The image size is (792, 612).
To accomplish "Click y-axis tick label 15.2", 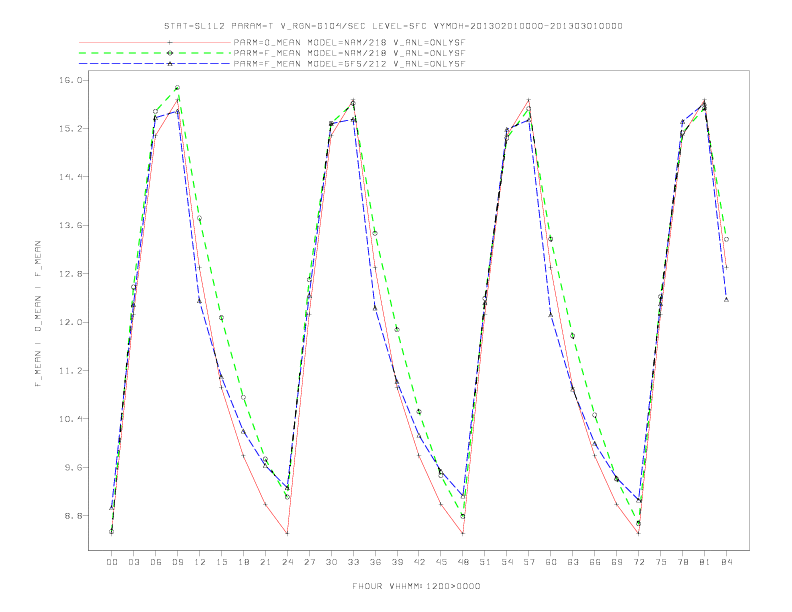I will [x=70, y=129].
